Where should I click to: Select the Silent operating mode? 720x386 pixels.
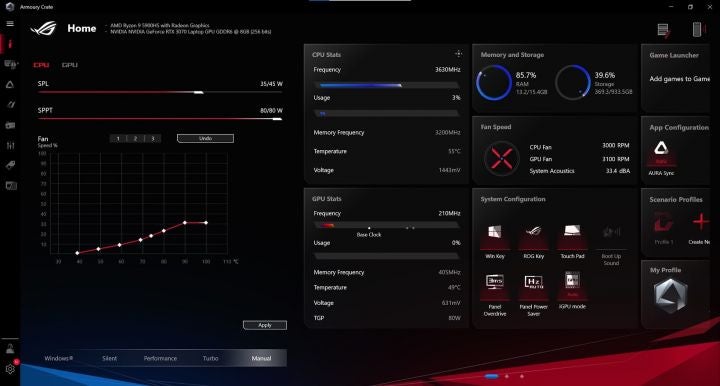click(109, 358)
